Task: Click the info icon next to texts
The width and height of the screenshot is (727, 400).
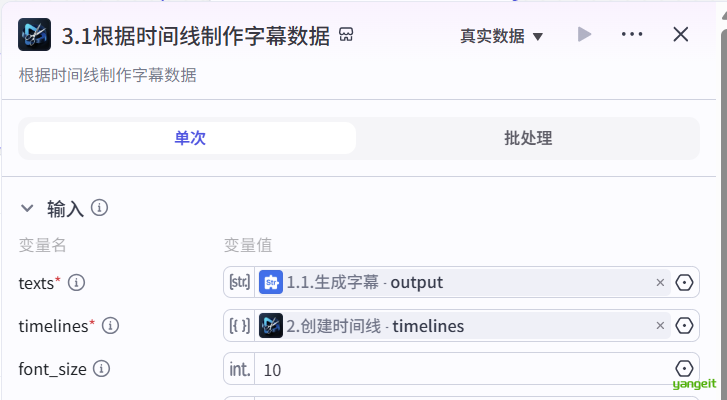Action: tap(77, 282)
